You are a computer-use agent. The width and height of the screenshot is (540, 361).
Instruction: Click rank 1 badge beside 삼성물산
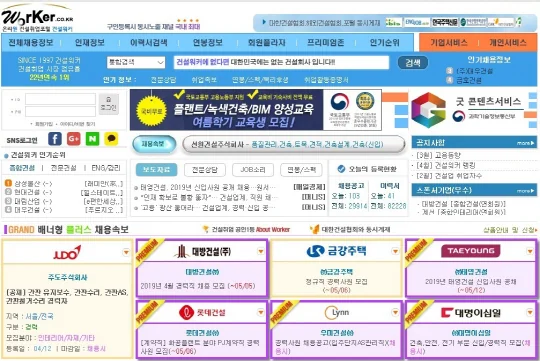(x=8, y=183)
